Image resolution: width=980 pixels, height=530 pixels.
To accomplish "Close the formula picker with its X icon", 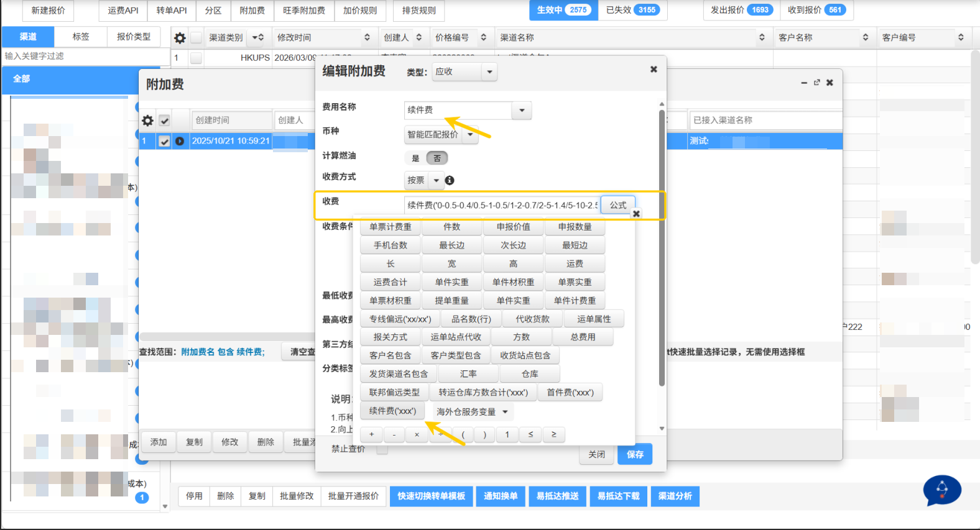I will click(x=636, y=214).
